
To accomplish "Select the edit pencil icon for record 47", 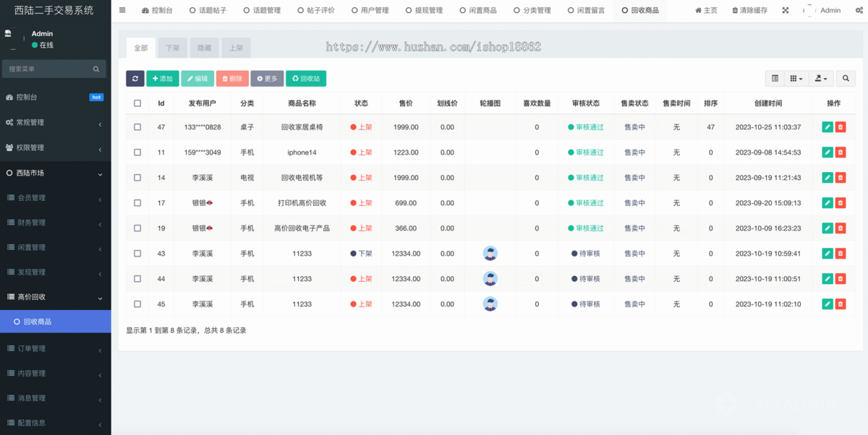I will pyautogui.click(x=827, y=127).
